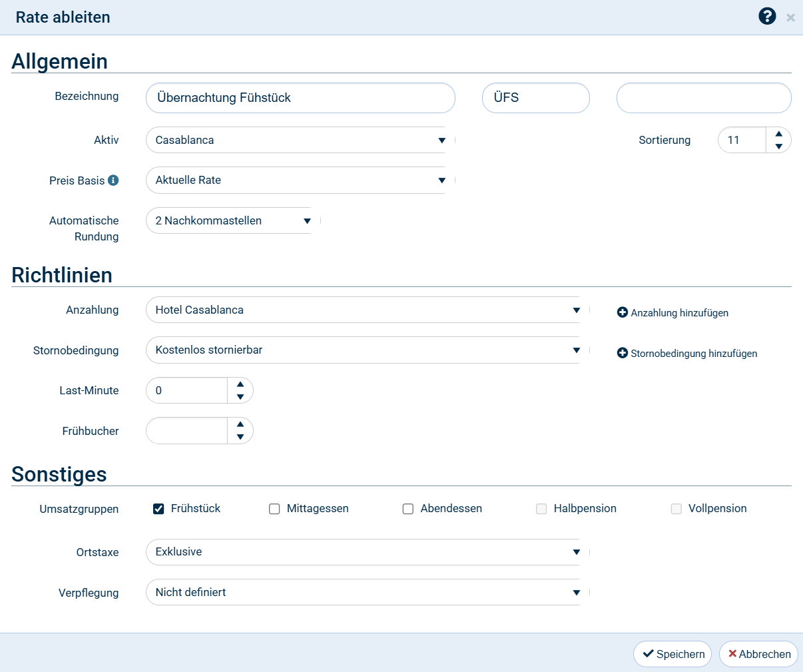The width and height of the screenshot is (803, 672).
Task: Click the ÜFS short code field
Action: pyautogui.click(x=535, y=98)
